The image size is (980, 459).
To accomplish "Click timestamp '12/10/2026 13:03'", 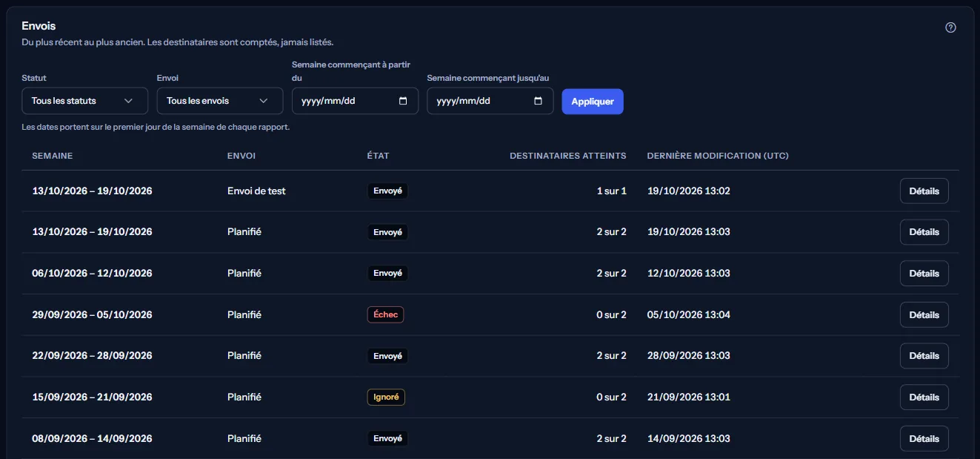I will pos(688,273).
